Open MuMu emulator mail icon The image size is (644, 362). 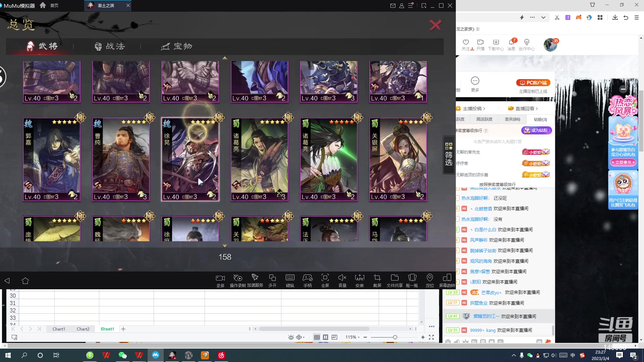tap(393, 6)
